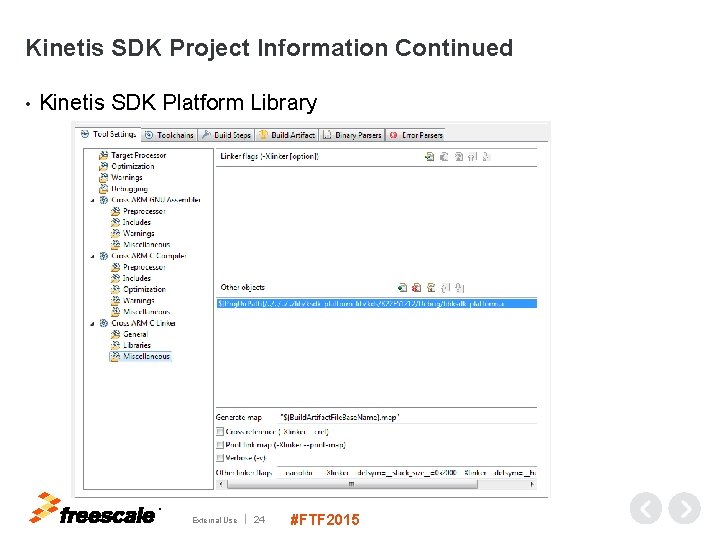
Task: Select top-level Optimization settings item
Action: click(133, 166)
